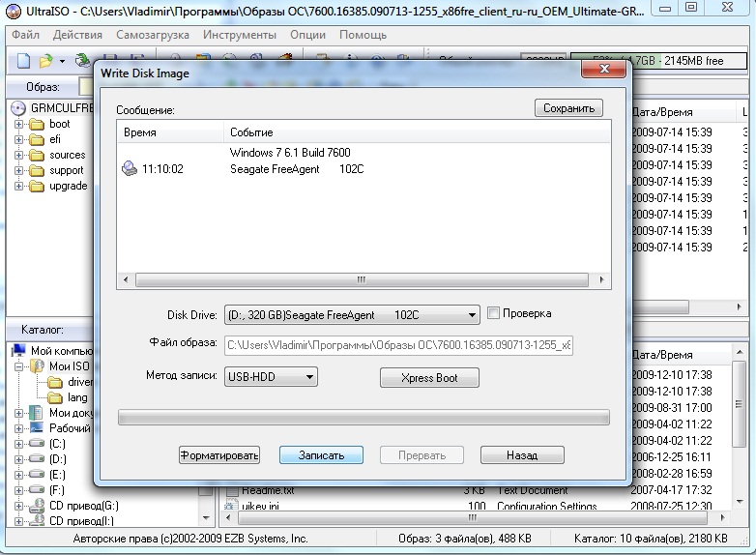Open the Действия menu
Screen dimensions: 756x555
point(77,35)
